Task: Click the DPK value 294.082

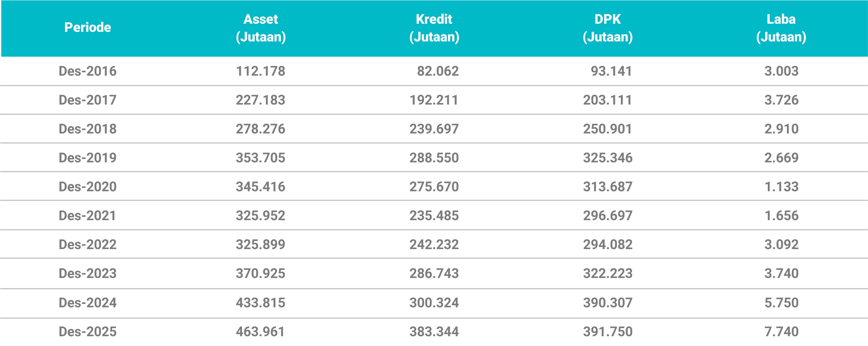Action: (x=608, y=244)
